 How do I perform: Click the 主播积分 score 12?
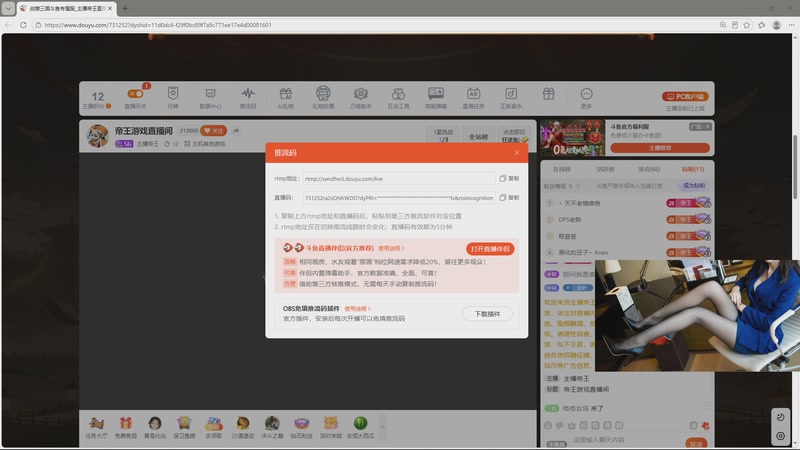click(x=97, y=96)
